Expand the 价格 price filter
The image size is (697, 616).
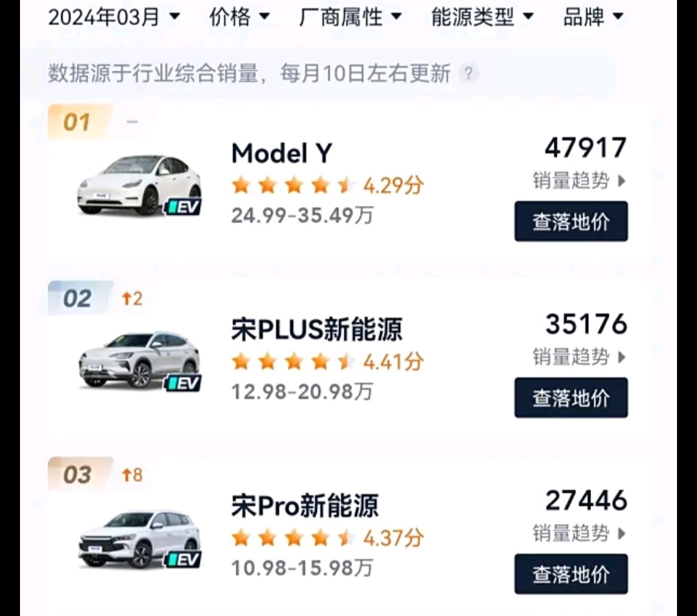[x=239, y=17]
